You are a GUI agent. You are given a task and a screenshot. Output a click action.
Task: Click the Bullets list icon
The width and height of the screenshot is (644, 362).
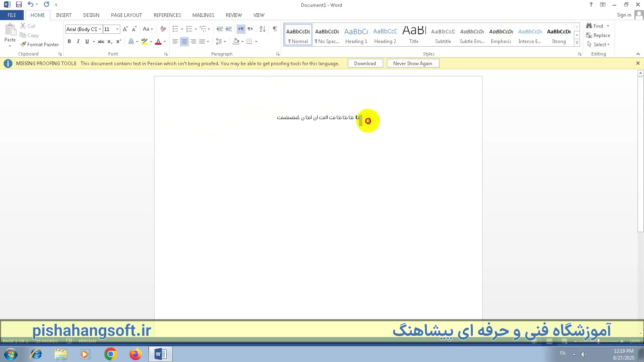click(175, 29)
